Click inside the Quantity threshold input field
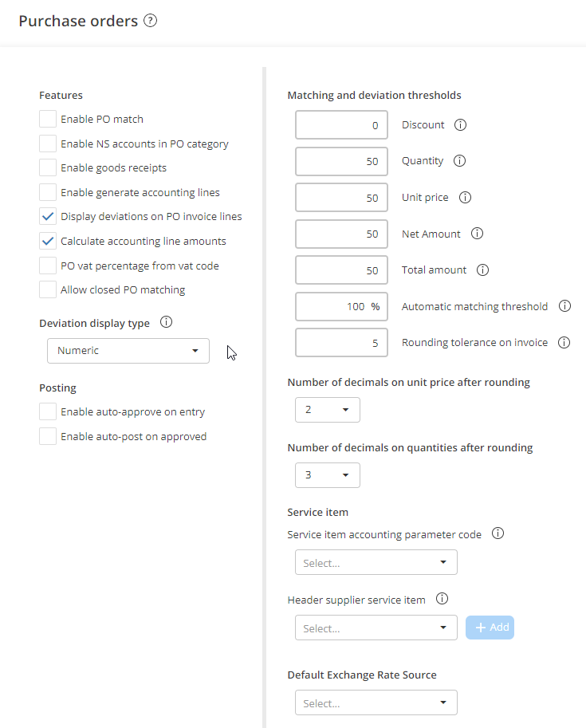 pyautogui.click(x=341, y=161)
